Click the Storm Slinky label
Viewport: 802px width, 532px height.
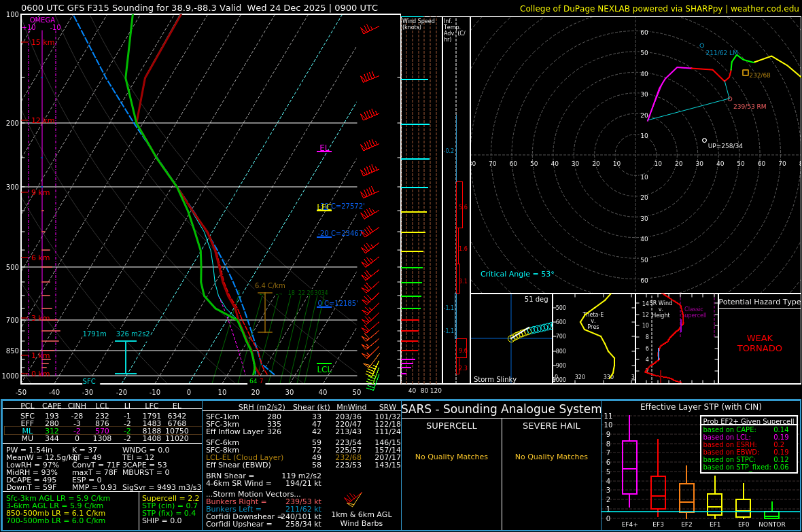point(495,379)
